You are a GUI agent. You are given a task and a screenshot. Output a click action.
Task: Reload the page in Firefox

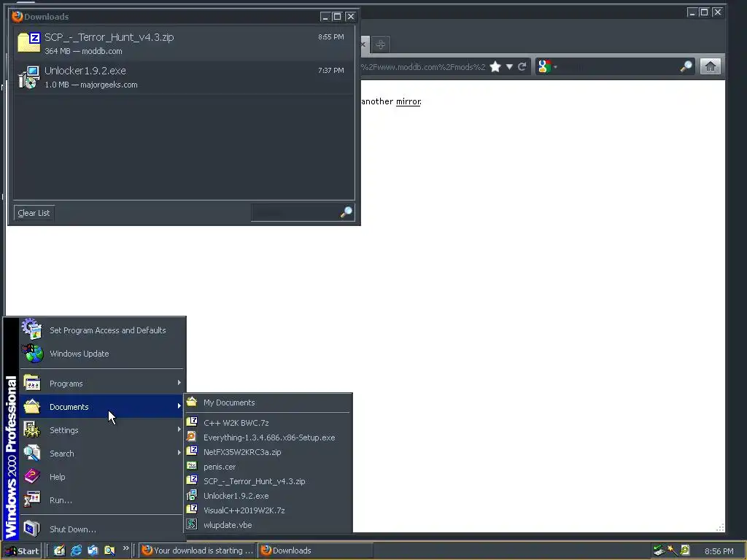(522, 66)
